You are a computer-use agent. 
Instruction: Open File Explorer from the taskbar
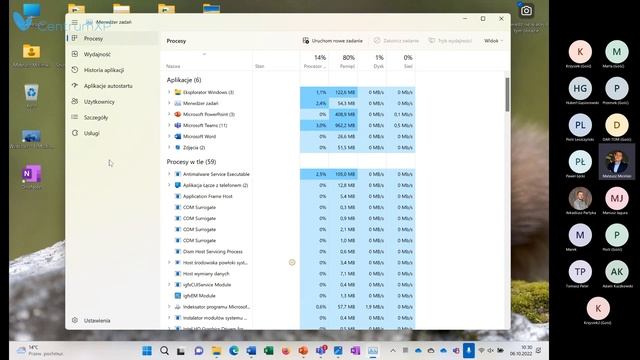[216, 351]
